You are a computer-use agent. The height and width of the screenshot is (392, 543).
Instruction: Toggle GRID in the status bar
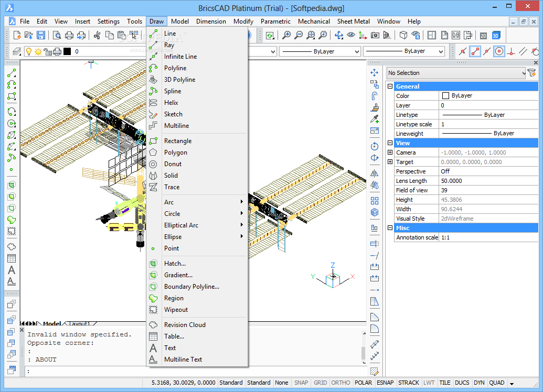(x=321, y=383)
